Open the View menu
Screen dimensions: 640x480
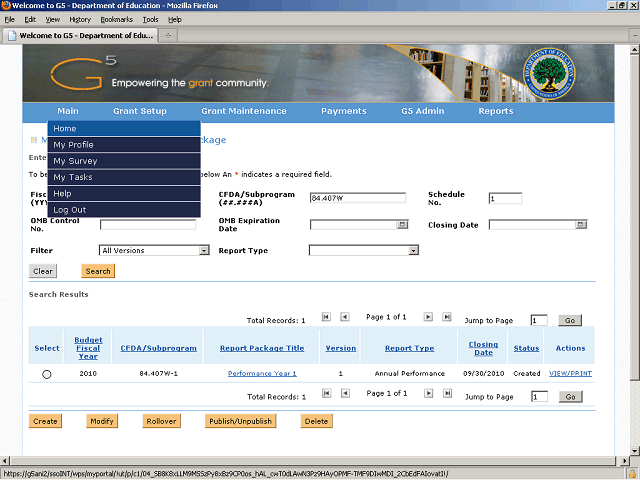[x=53, y=20]
